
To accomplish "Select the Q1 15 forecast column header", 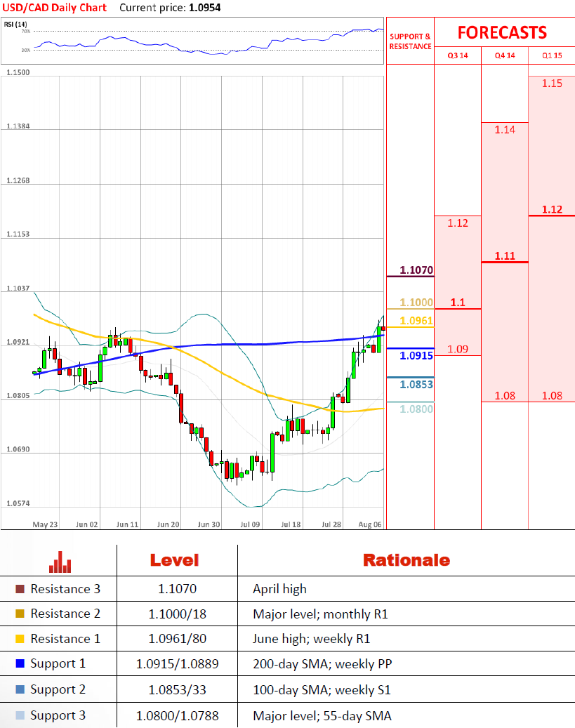I will [x=551, y=55].
